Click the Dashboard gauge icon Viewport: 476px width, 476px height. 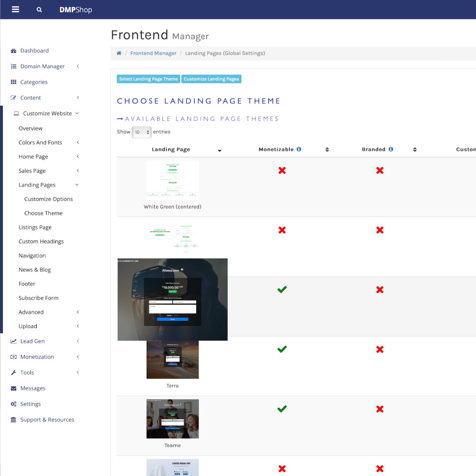coord(13,51)
